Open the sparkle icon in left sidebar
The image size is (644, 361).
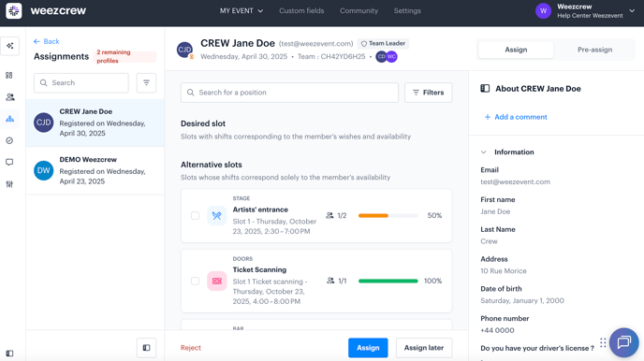click(10, 46)
